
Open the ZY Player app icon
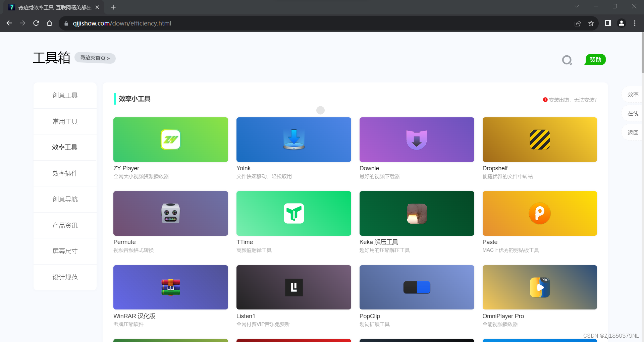pos(170,139)
